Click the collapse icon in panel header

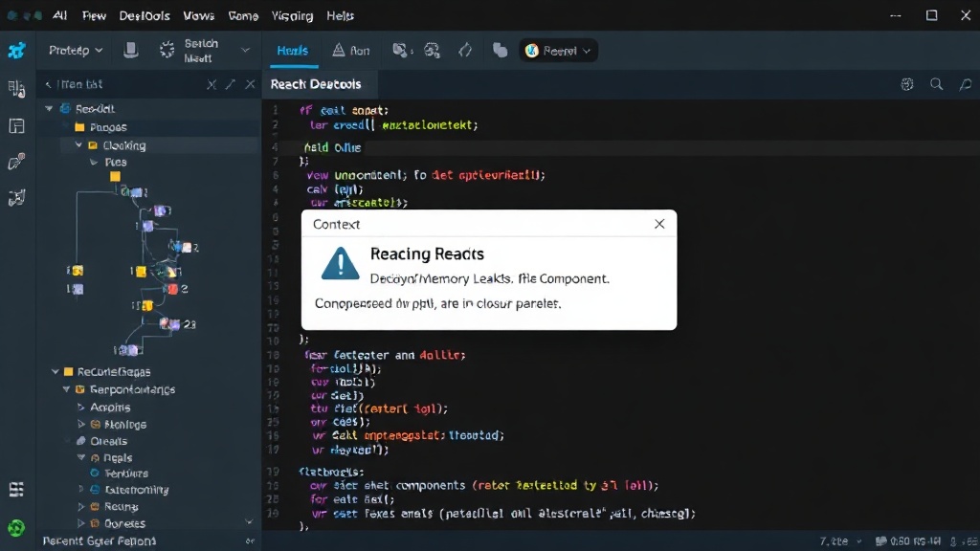coord(212,84)
